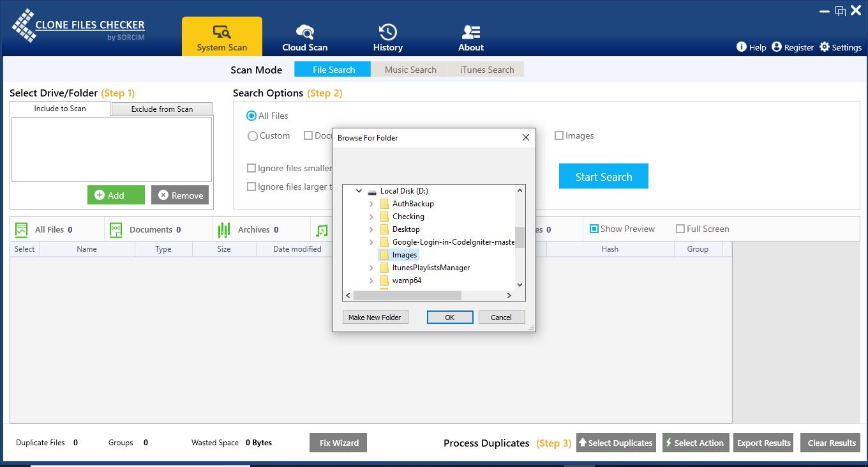868x467 pixels.
Task: Open the About section
Action: pos(470,36)
